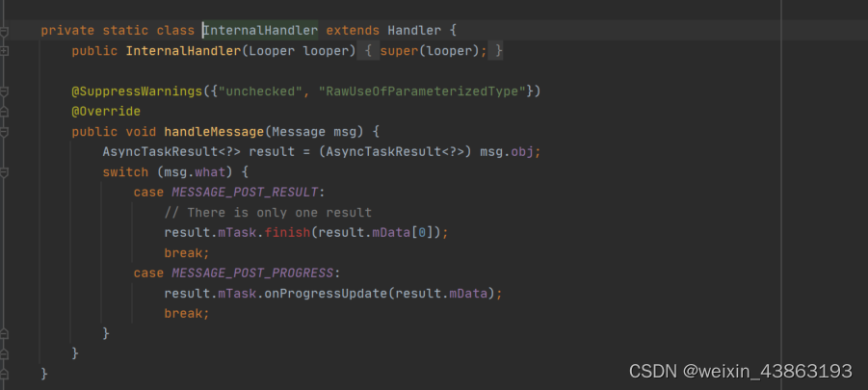The height and width of the screenshot is (390, 868).
Task: Collapse the handleMessage method fold marker
Action: click(x=3, y=132)
